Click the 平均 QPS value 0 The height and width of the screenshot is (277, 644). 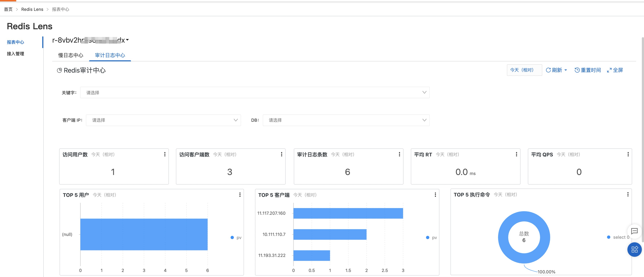pos(579,172)
